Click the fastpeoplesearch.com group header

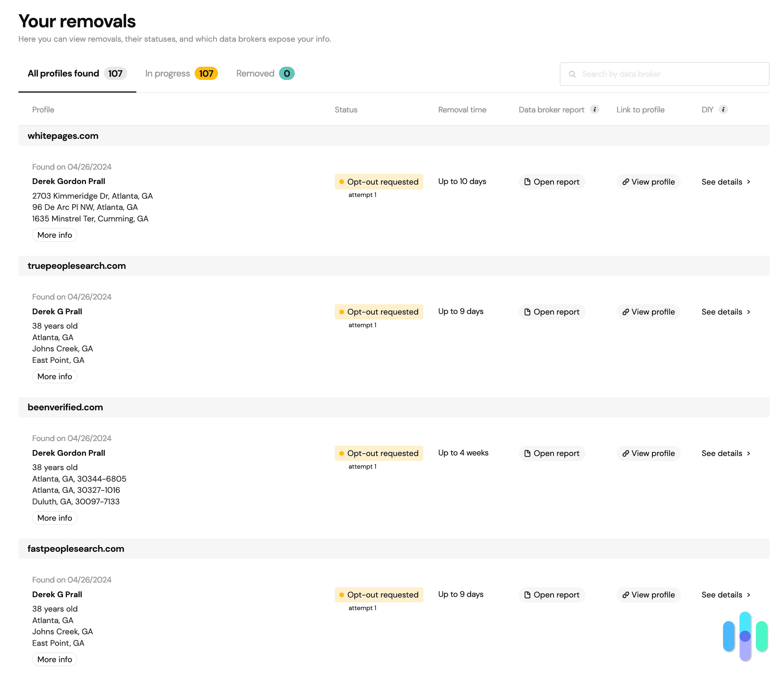pyautogui.click(x=394, y=549)
